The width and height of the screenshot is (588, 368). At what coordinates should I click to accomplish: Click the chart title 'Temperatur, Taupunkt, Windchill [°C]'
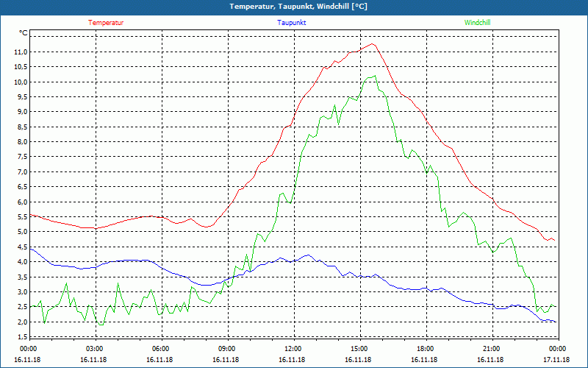[298, 7]
